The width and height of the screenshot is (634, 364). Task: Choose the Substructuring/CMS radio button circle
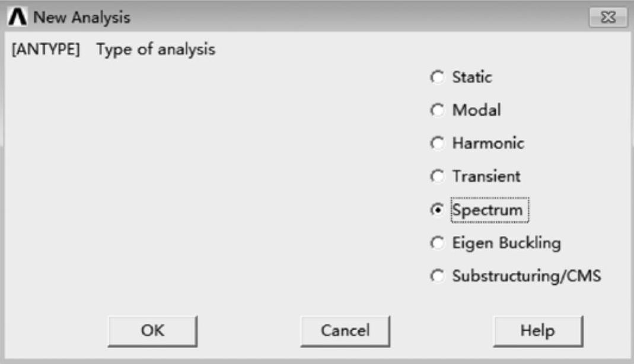(x=438, y=276)
